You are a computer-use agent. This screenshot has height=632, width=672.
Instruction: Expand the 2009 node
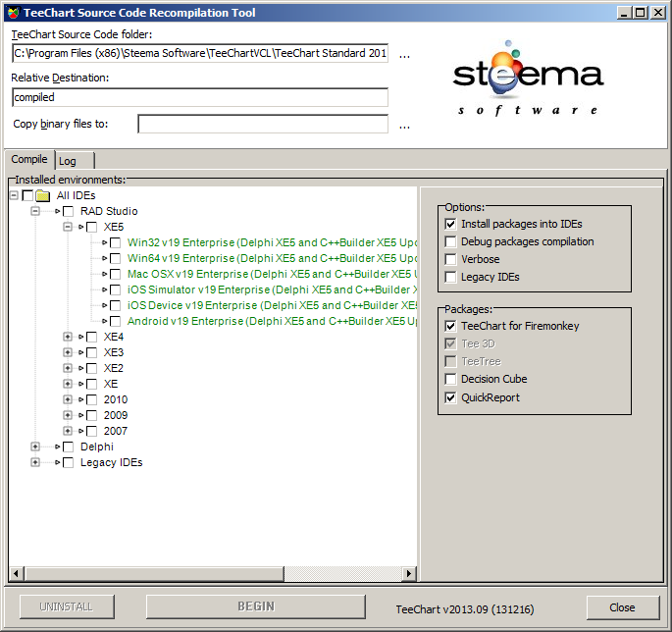(x=68, y=415)
